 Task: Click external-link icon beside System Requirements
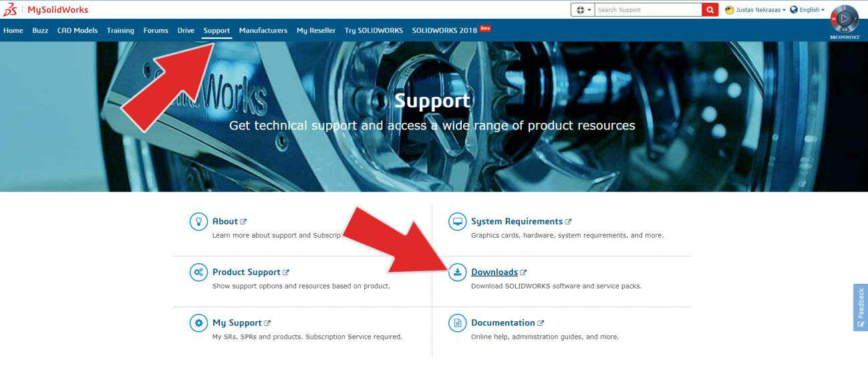568,222
